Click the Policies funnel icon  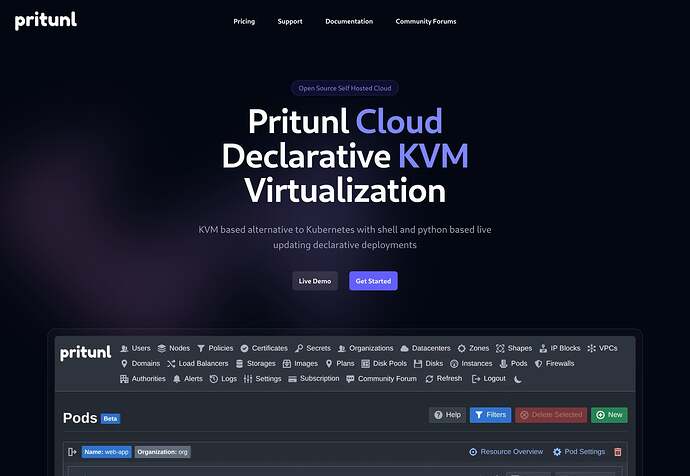[201, 348]
